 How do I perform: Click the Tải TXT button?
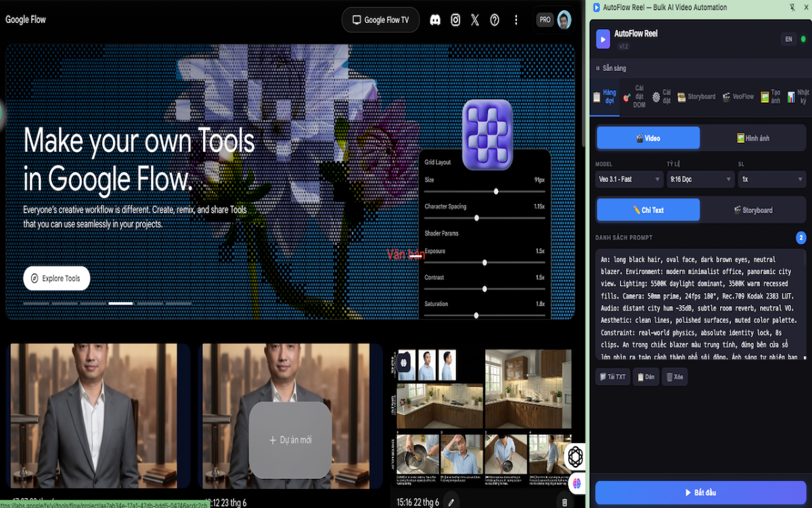click(x=612, y=377)
